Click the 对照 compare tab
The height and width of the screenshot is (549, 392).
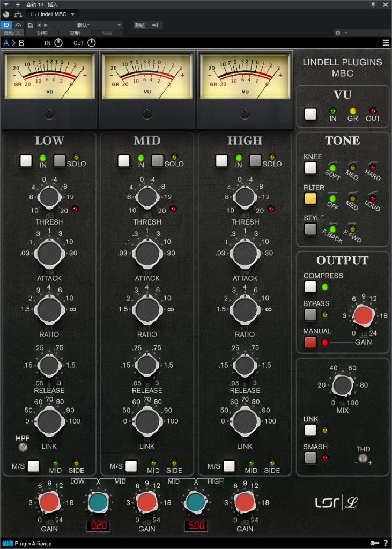[42, 33]
